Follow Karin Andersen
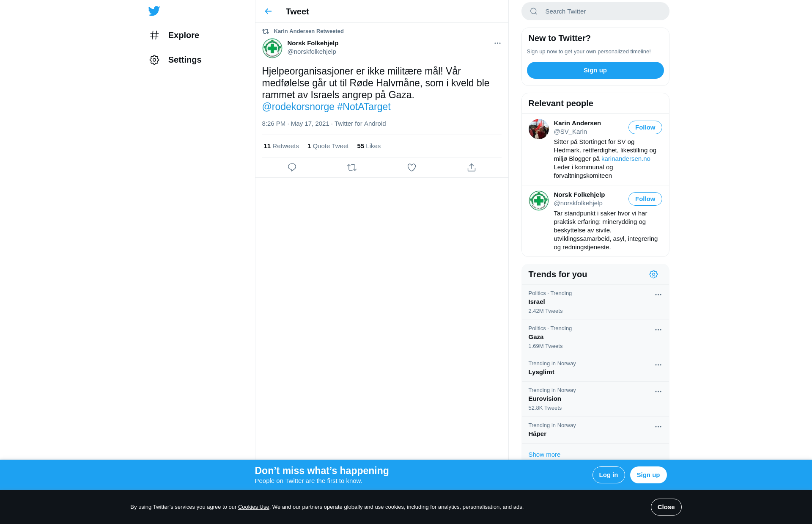Viewport: 812px width, 524px height. 645,127
